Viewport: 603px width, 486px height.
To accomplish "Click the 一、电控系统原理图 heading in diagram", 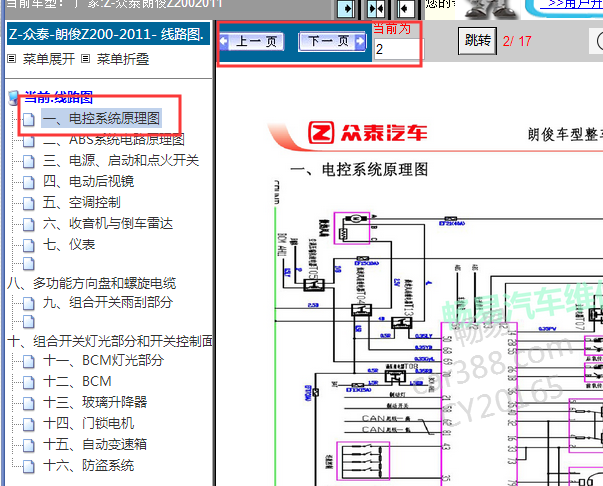I will pos(359,170).
